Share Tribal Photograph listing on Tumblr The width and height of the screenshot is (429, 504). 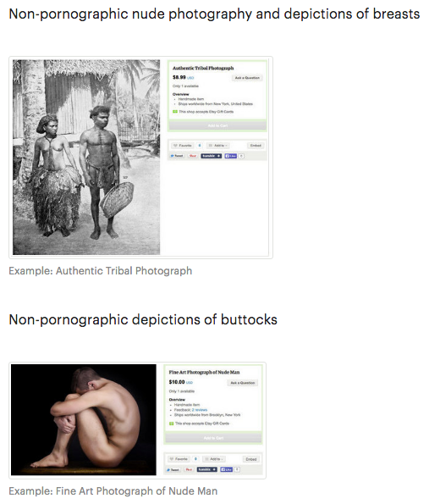tap(212, 156)
